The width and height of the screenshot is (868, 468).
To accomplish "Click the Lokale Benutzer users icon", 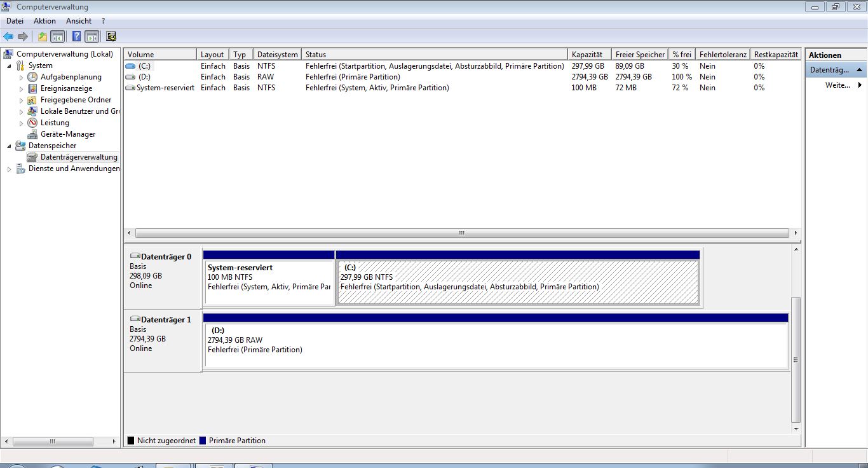I will (32, 111).
